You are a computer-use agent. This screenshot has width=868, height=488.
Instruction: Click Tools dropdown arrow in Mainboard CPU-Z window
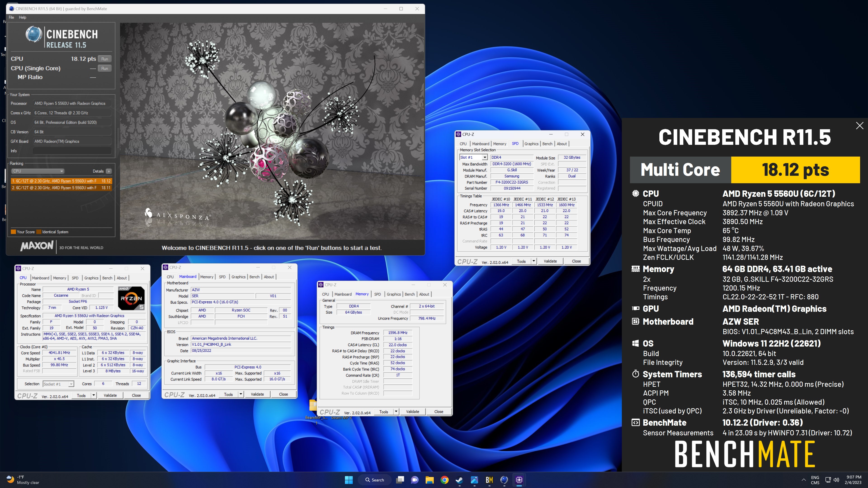pyautogui.click(x=241, y=394)
